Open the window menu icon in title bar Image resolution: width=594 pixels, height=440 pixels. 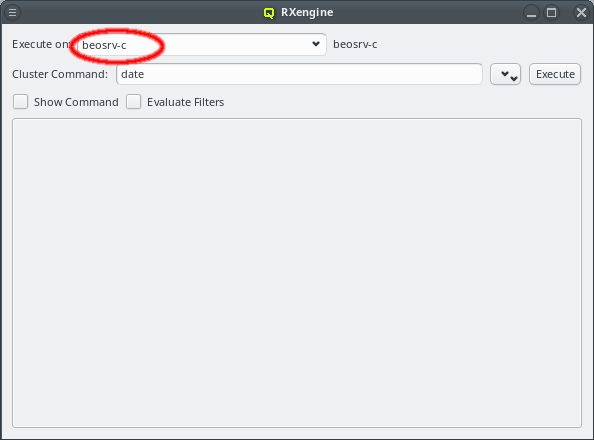point(13,12)
